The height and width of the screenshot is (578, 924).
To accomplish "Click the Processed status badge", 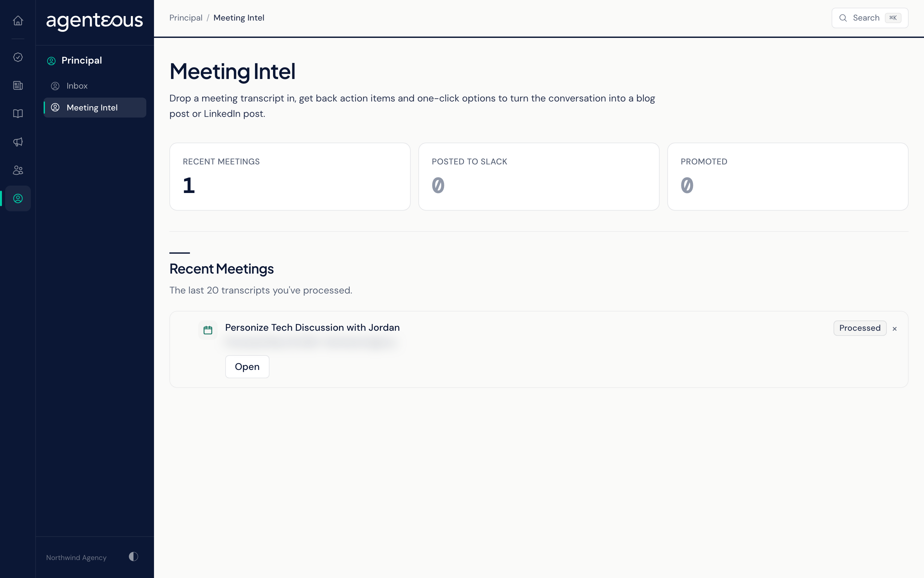I will (860, 328).
